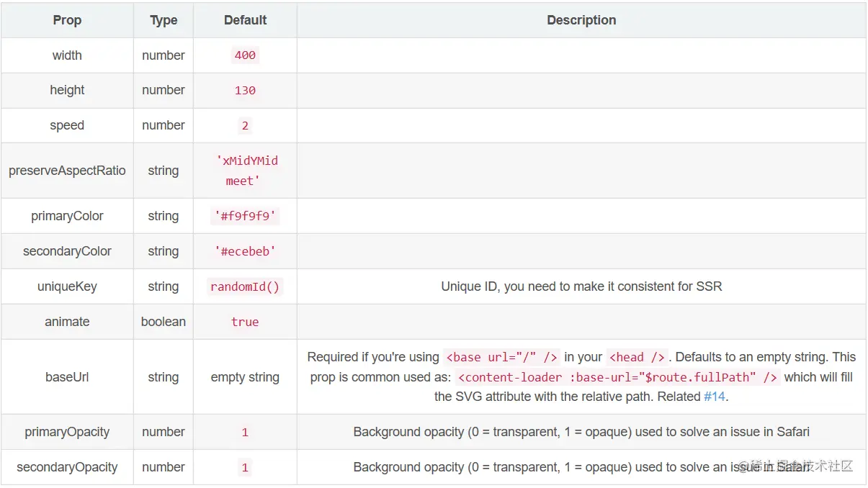Click the '#f9f9f9' default color code
The height and width of the screenshot is (488, 868).
tap(245, 216)
